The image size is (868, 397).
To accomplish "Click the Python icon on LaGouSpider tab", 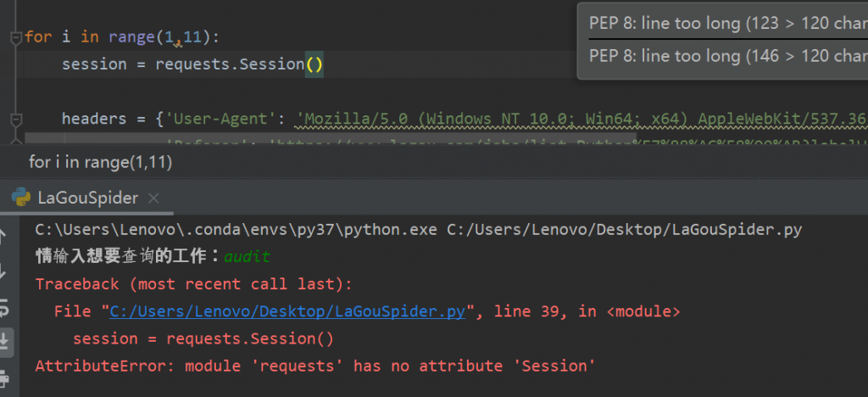I will point(21,198).
